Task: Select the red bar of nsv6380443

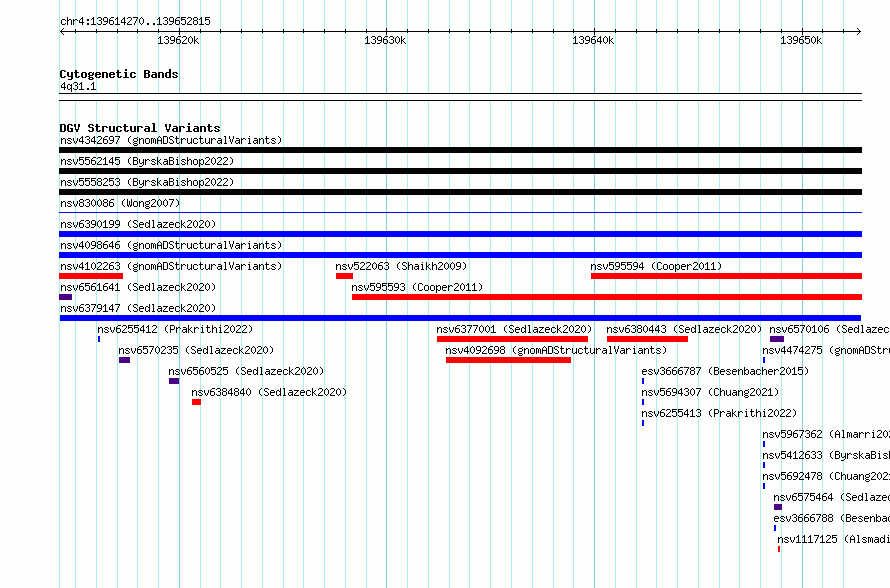Action: point(648,339)
